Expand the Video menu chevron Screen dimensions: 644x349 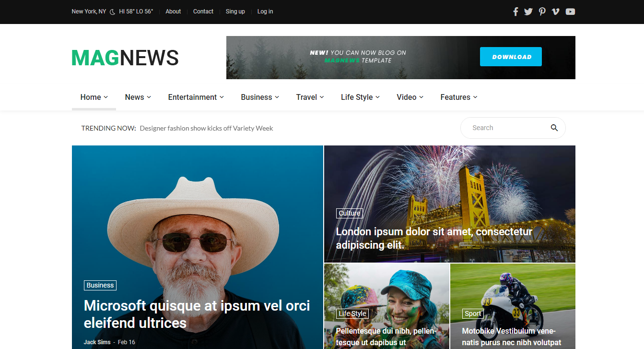(422, 97)
